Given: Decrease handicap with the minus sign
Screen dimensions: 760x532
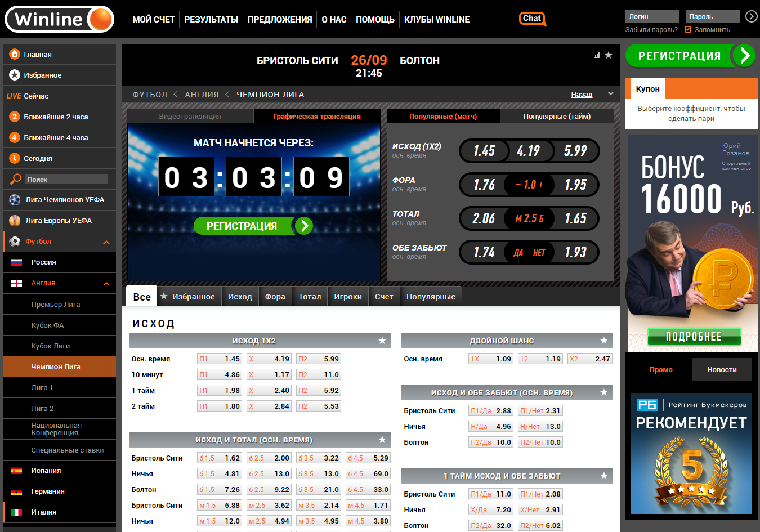Looking at the screenshot, I should [518, 185].
